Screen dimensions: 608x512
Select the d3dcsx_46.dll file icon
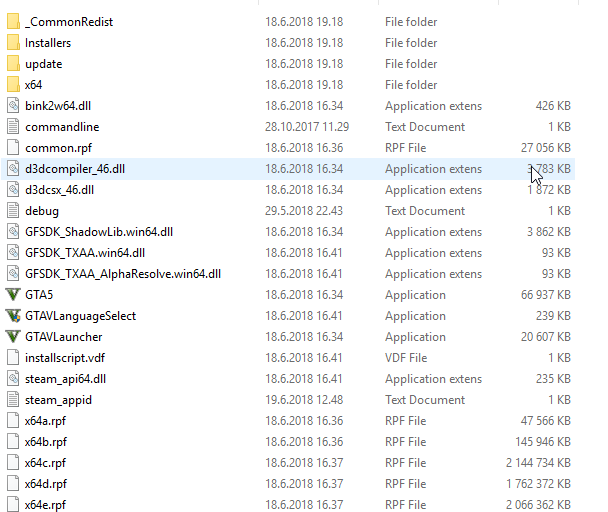tap(13, 189)
